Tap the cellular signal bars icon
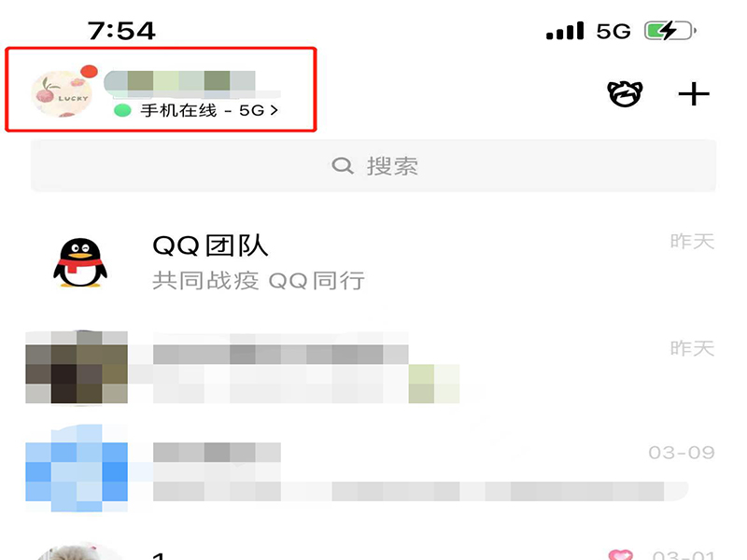Screen dimensions: 747x560 point(565,31)
